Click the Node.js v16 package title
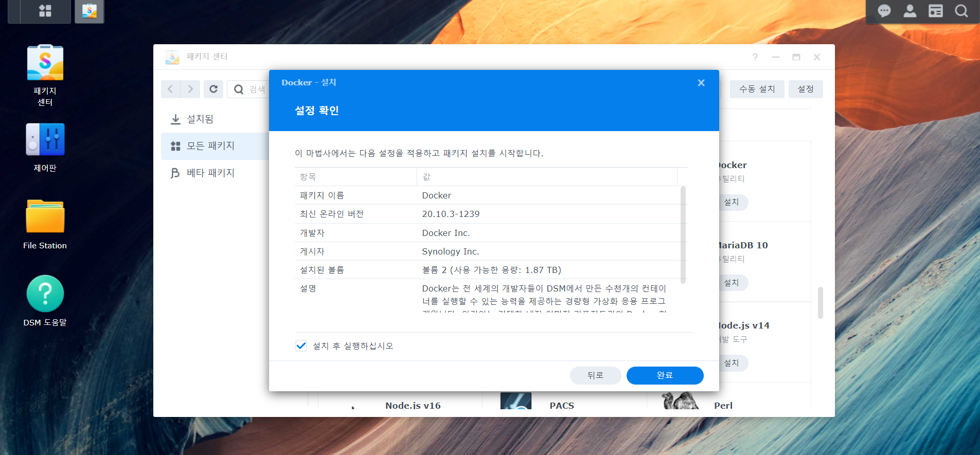Image resolution: width=980 pixels, height=455 pixels. click(413, 406)
